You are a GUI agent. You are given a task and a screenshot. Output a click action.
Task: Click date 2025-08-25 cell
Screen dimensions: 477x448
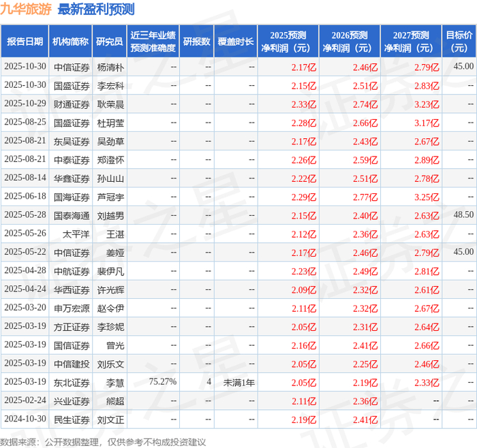25,122
